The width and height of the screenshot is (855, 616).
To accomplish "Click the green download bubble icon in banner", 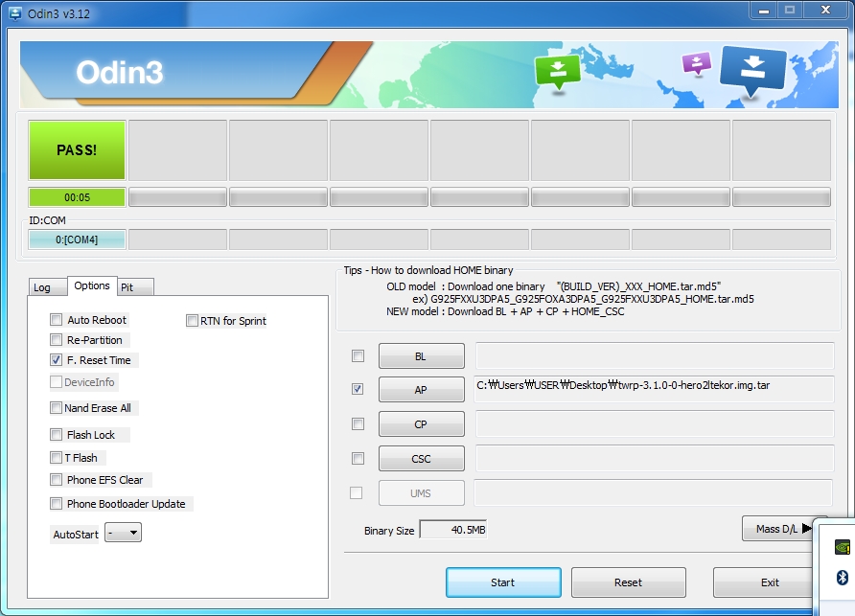I will 557,72.
